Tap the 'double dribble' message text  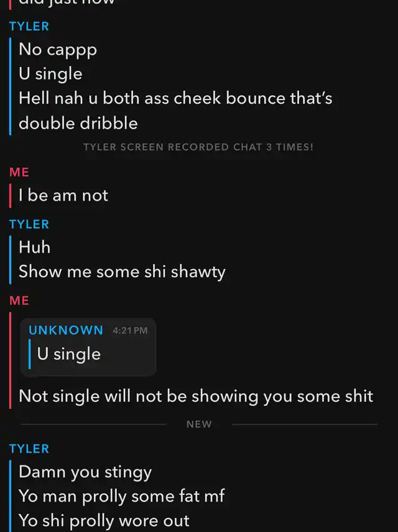pyautogui.click(x=78, y=123)
